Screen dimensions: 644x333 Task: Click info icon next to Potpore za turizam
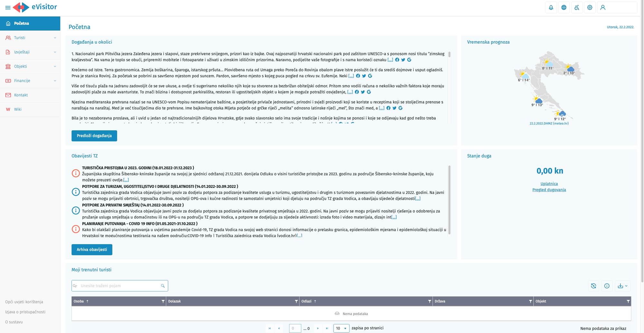click(x=76, y=192)
